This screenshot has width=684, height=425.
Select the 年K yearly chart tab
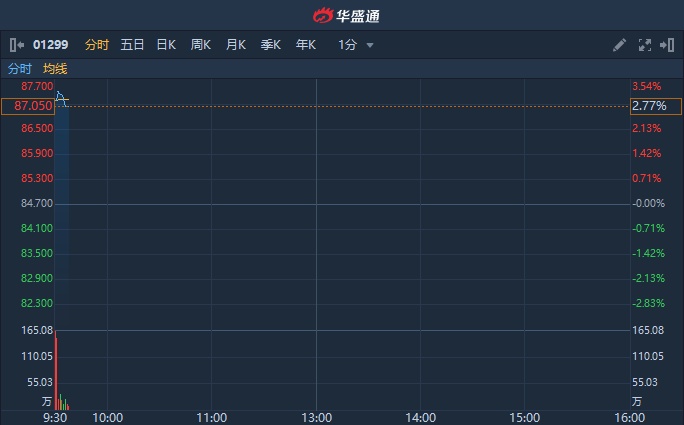point(305,45)
